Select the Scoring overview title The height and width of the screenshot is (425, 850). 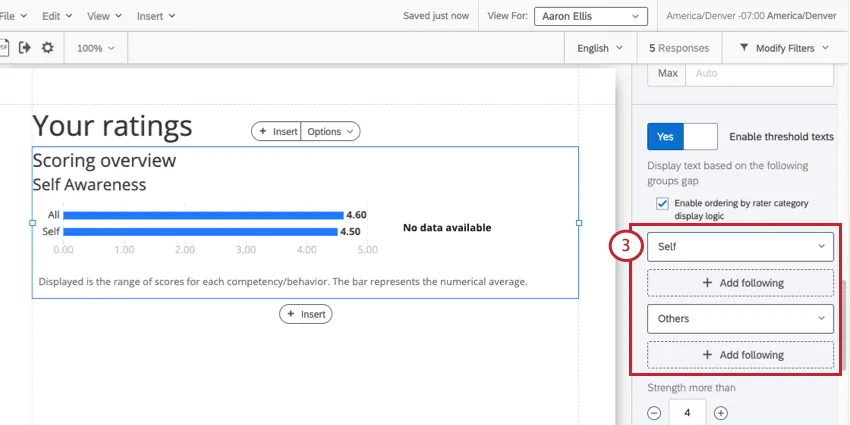point(104,160)
